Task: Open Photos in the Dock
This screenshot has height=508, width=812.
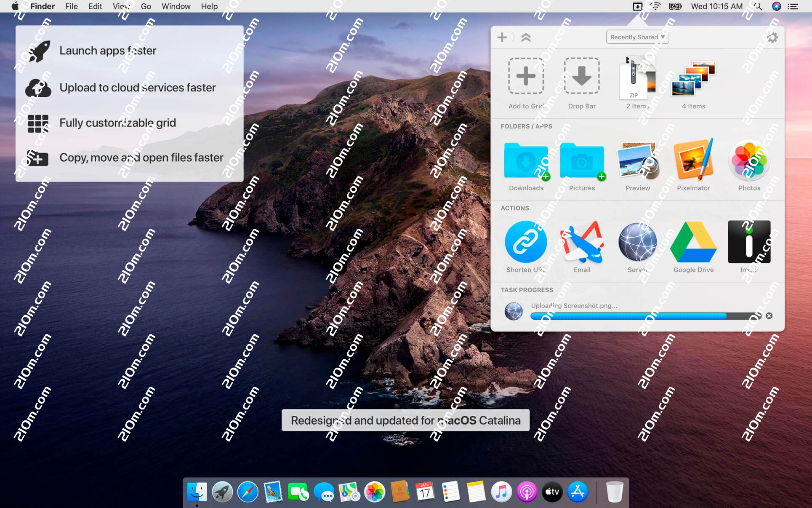Action: (x=375, y=492)
